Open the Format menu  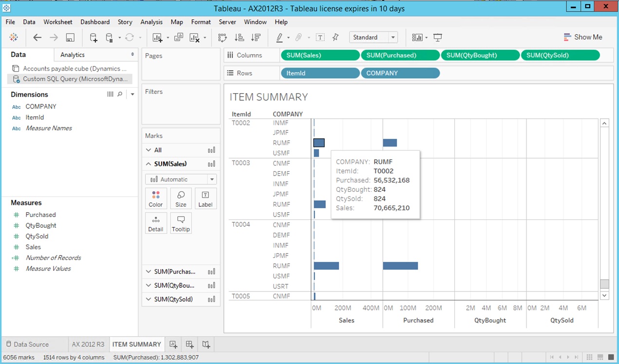pos(201,22)
